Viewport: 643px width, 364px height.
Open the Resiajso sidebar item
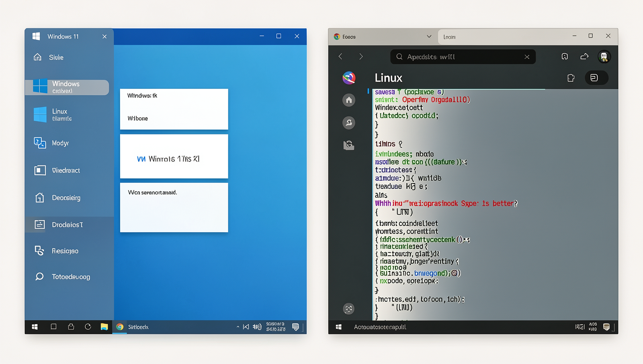pos(56,251)
